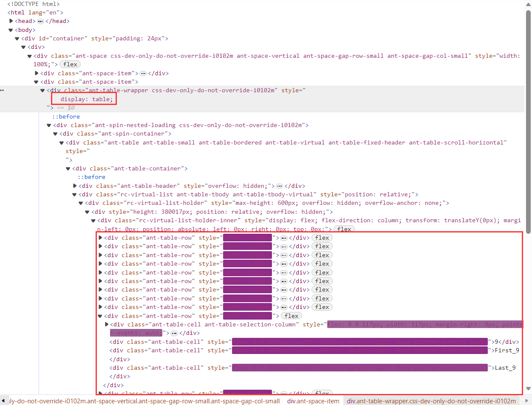Toggle the flex badge on the expanded ant-table-row
This screenshot has height=405, width=532.
coord(291,315)
